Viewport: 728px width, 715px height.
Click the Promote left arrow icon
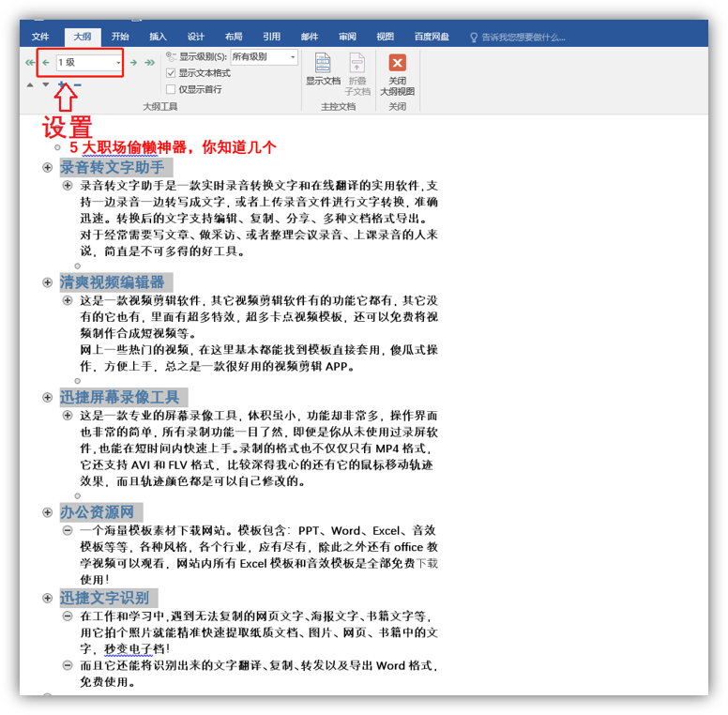pyautogui.click(x=45, y=62)
